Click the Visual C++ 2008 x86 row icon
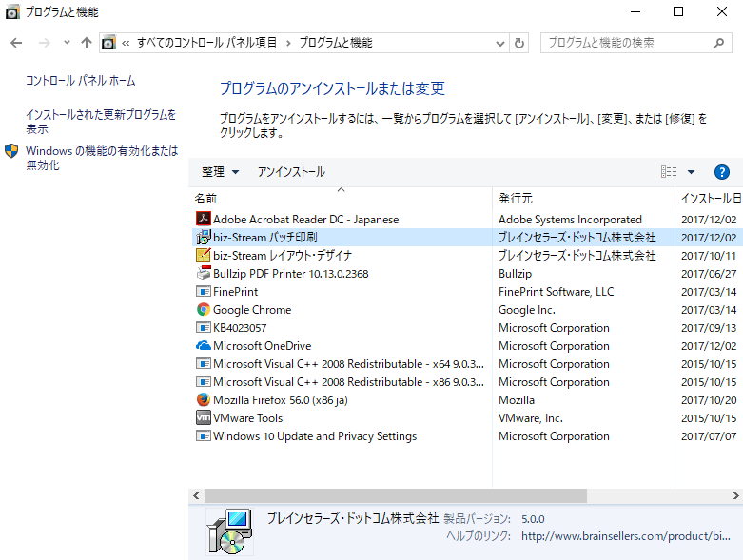The height and width of the screenshot is (560, 743). click(204, 381)
